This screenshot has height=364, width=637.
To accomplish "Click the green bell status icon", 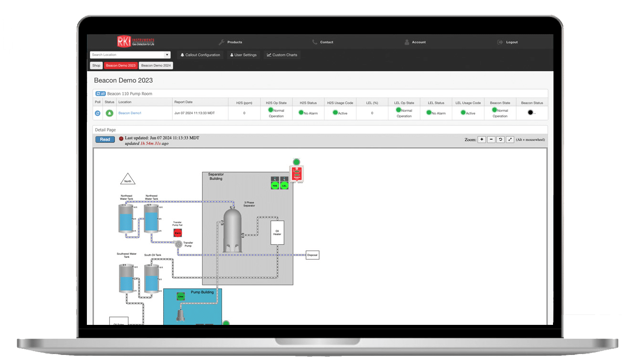I will 109,113.
